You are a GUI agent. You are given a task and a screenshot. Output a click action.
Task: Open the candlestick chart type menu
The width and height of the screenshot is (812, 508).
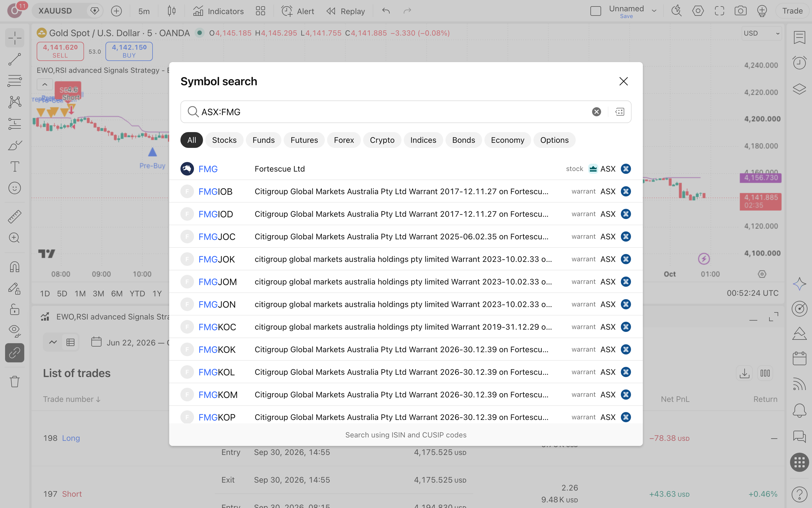coord(171,11)
